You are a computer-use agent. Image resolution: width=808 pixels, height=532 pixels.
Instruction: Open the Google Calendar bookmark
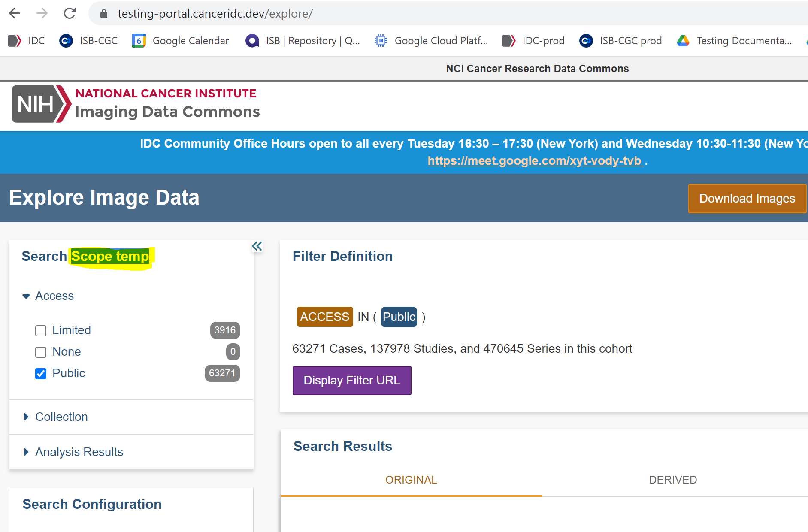181,41
